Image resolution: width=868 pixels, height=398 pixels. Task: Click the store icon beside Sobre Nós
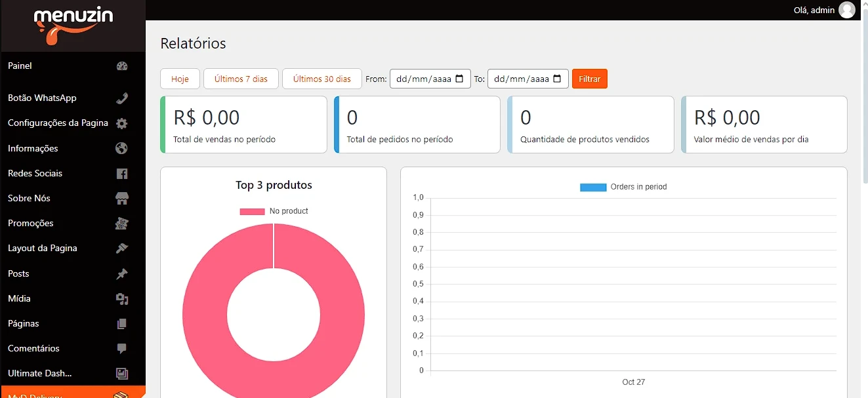tap(121, 198)
